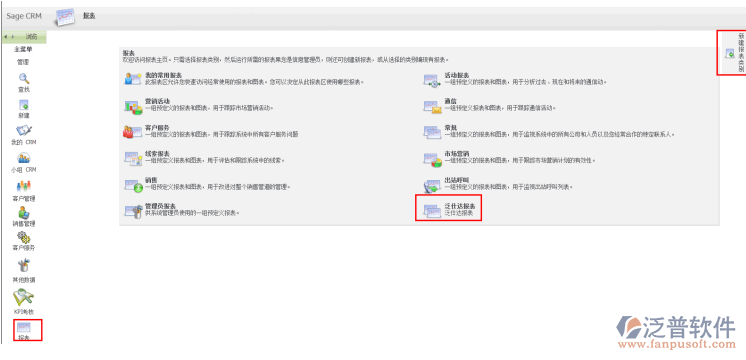Open the 管理 item under 主菜单
Screen dimensions: 746x360
23,62
